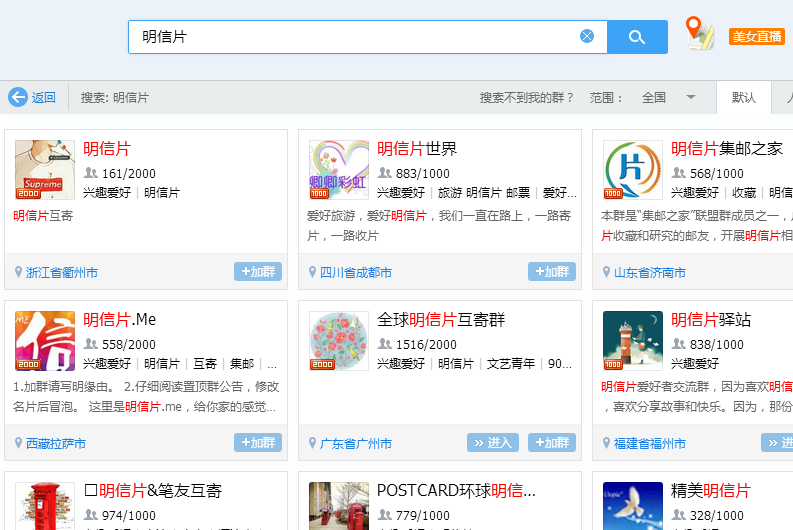793x530 pixels.
Task: Open the map location icon
Action: point(700,33)
